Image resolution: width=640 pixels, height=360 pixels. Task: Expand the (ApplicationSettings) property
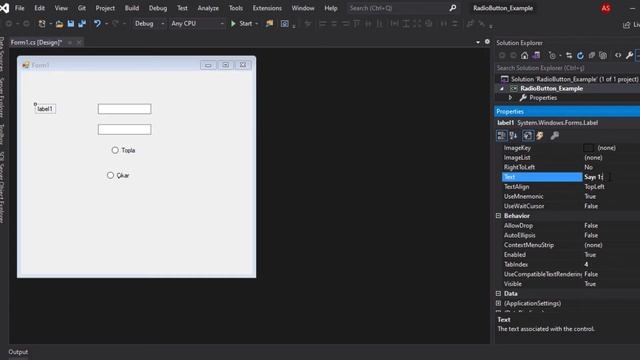[498, 303]
